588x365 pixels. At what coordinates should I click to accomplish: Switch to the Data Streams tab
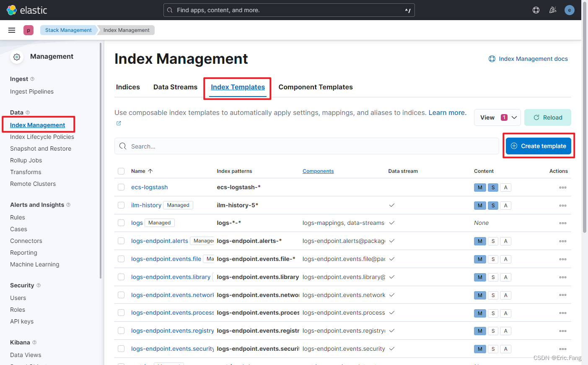[175, 87]
